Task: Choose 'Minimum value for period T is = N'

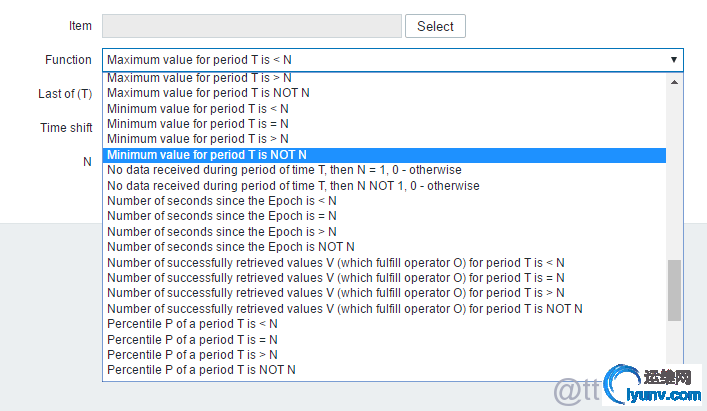Action: click(198, 123)
